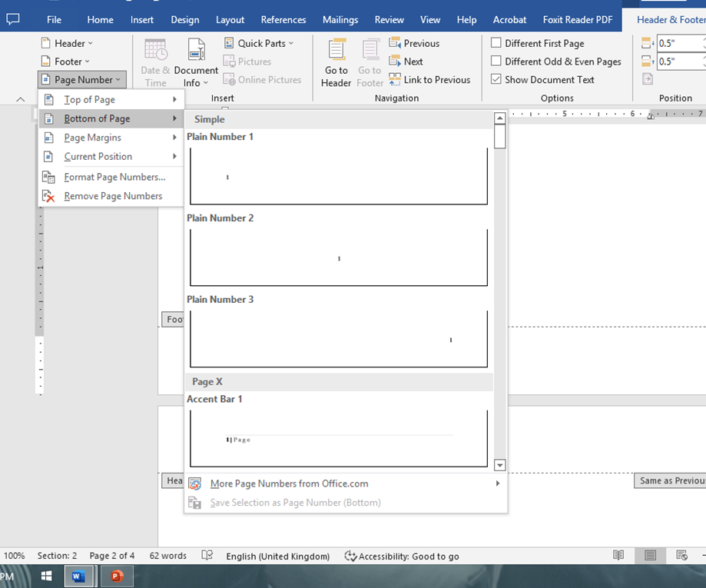Image resolution: width=706 pixels, height=588 pixels.
Task: Open the Review tab
Action: 389,20
